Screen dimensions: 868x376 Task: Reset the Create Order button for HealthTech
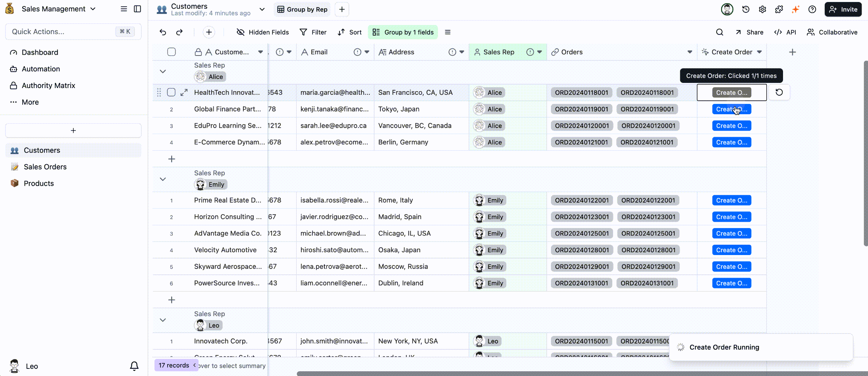[779, 92]
